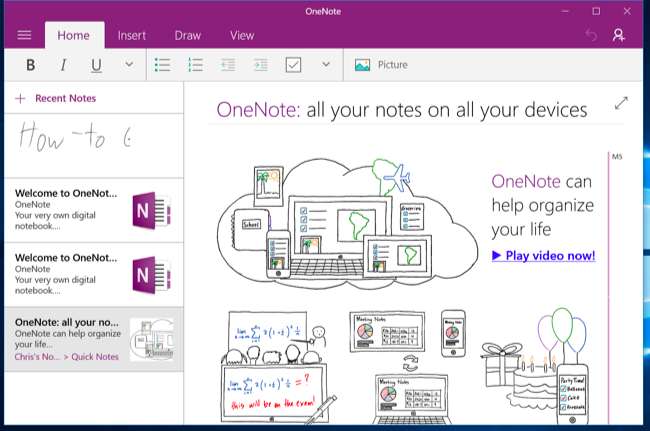
Task: Click the share notebook person icon
Action: (x=619, y=35)
